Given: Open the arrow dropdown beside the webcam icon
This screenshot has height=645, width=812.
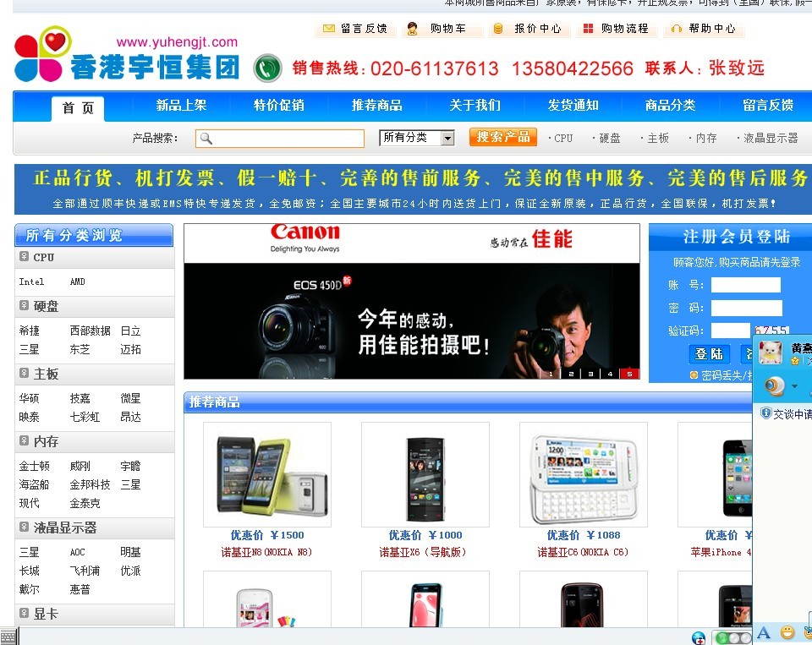Looking at the screenshot, I should pos(794,386).
